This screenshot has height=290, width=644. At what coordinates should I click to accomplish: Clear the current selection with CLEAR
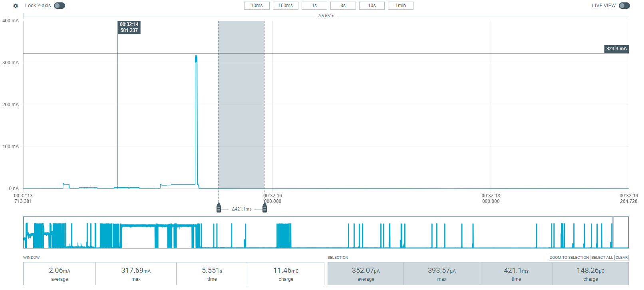(x=621, y=258)
